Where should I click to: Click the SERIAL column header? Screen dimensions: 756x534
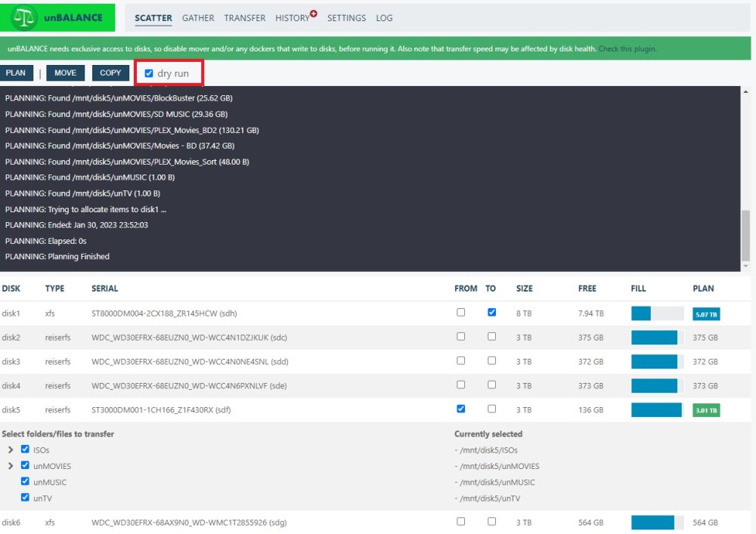click(104, 289)
